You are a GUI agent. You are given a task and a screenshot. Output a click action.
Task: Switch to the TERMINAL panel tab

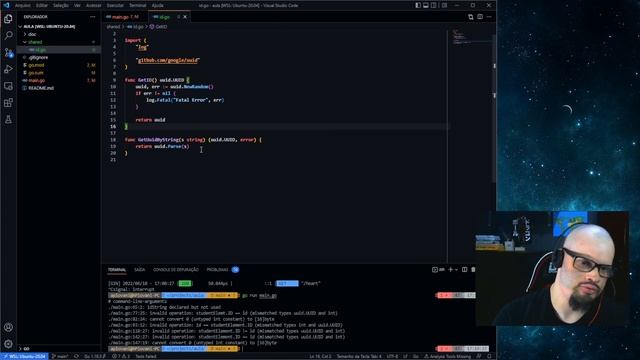coord(117,270)
